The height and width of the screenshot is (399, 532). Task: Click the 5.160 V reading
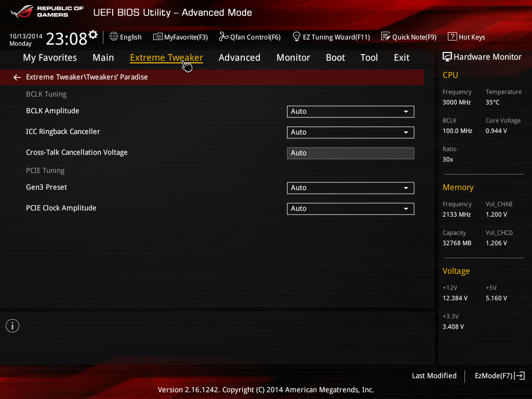(x=496, y=298)
